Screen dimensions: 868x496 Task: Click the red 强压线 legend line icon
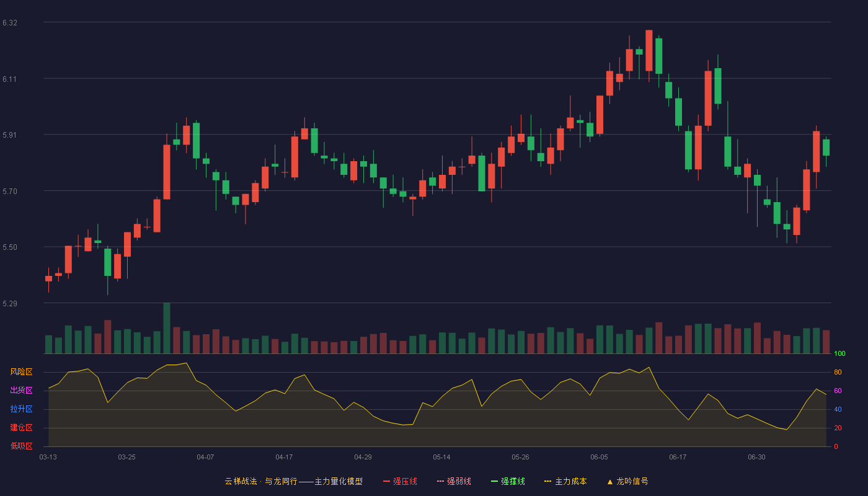[387, 481]
